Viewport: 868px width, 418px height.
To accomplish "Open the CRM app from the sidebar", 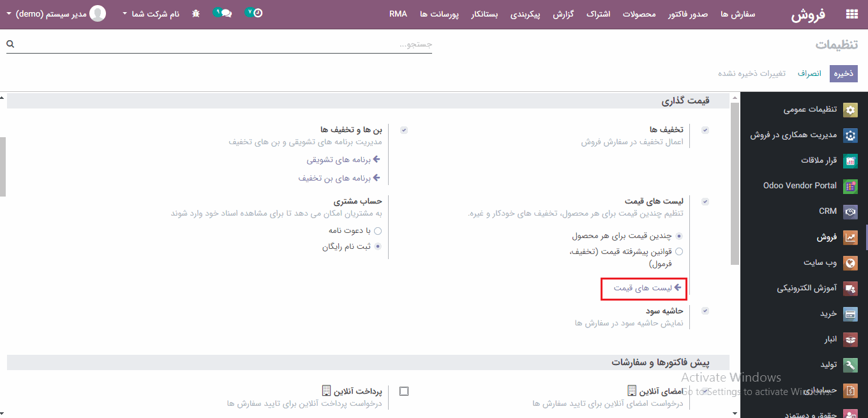I will point(849,211).
